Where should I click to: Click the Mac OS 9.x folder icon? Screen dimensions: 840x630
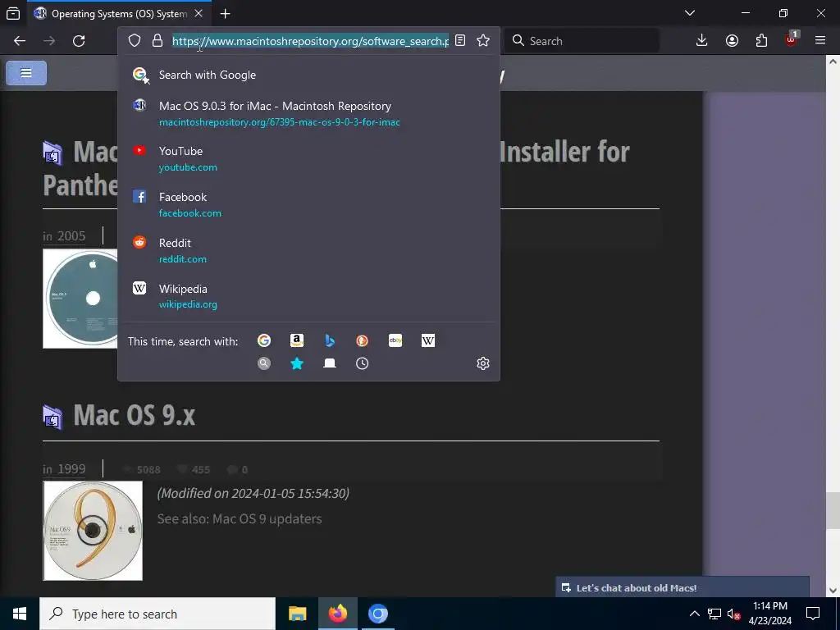click(x=52, y=418)
